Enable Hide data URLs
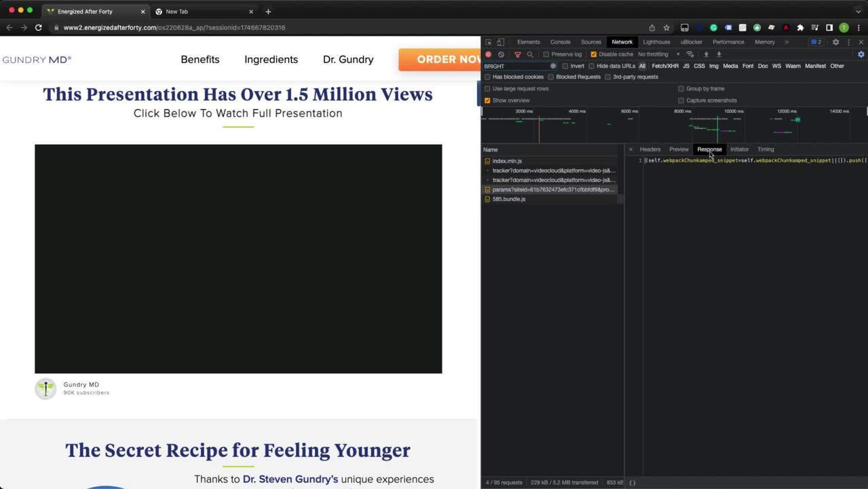 click(x=591, y=66)
